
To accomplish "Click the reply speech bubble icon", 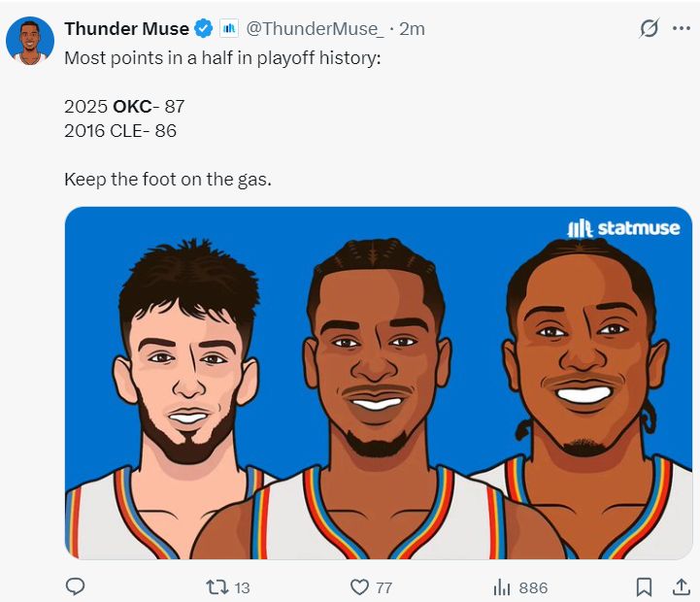I will (76, 586).
